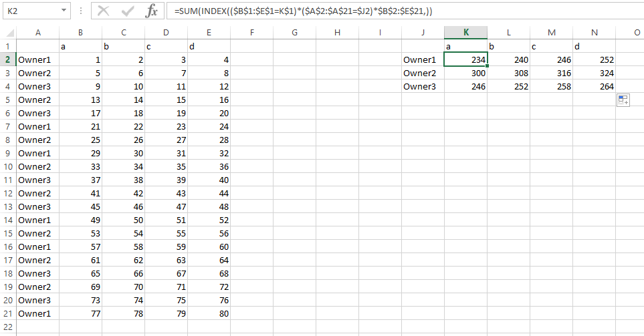Screen dimensions: 644x336
Task: Select row 12 header
Action: (8, 193)
